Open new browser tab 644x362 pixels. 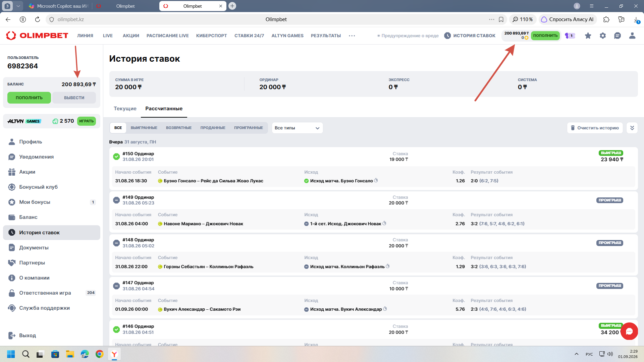232,6
